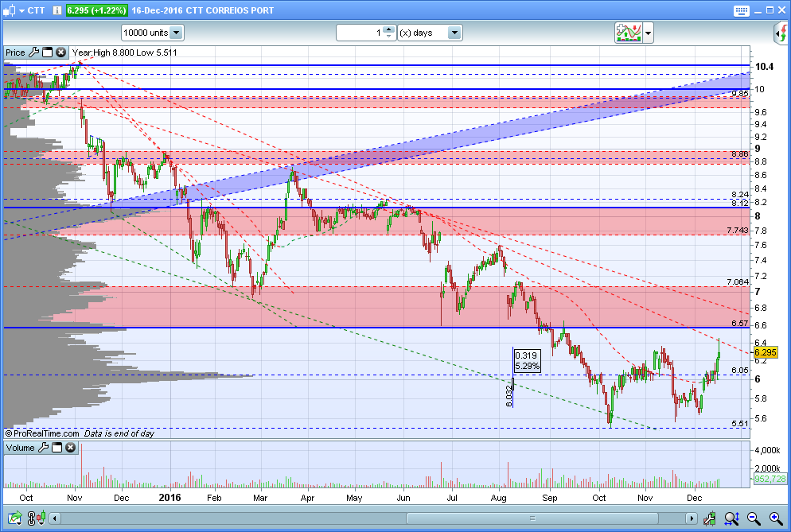Open the candlestick chart style icon
The height and width of the screenshot is (532, 791).
click(9, 10)
